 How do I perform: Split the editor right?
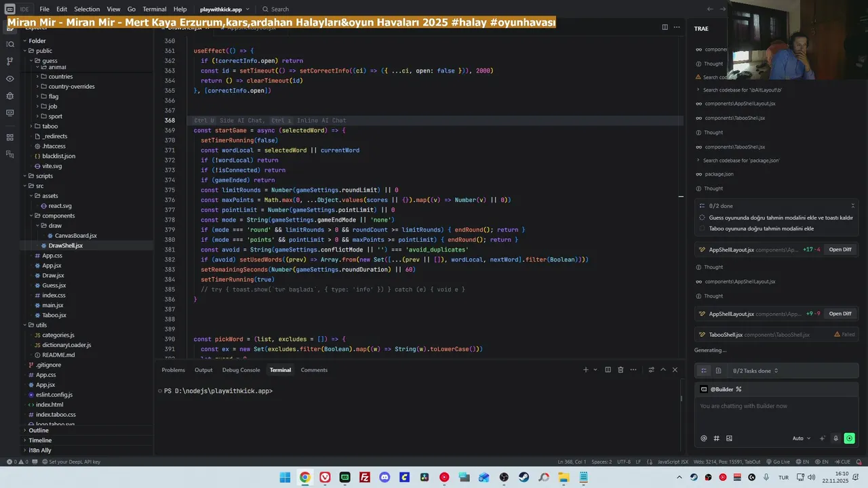click(665, 27)
